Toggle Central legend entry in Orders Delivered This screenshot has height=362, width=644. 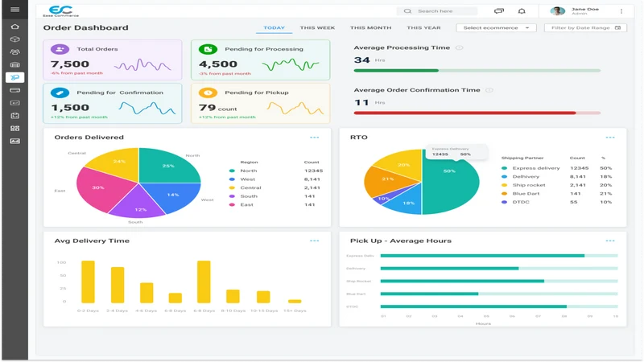point(246,188)
